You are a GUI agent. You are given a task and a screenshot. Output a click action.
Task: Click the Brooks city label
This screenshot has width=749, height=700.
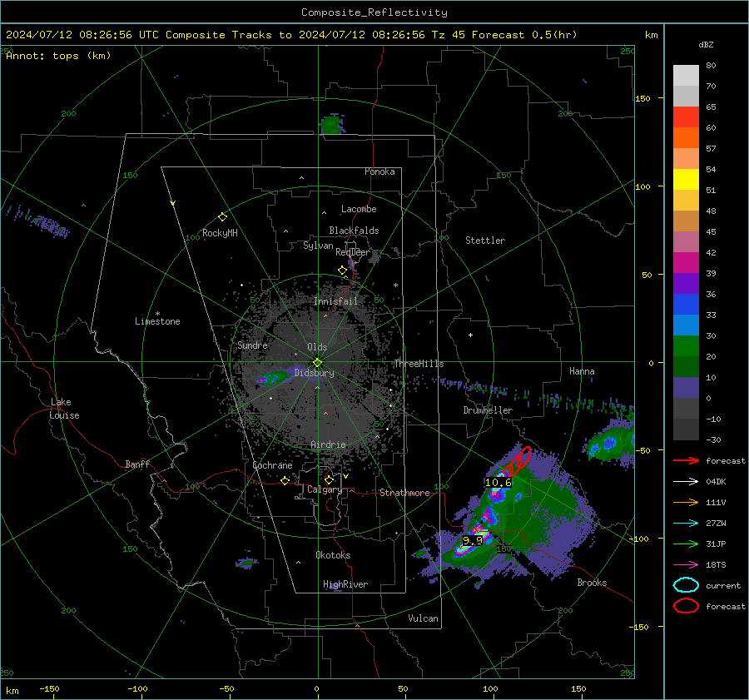point(592,583)
